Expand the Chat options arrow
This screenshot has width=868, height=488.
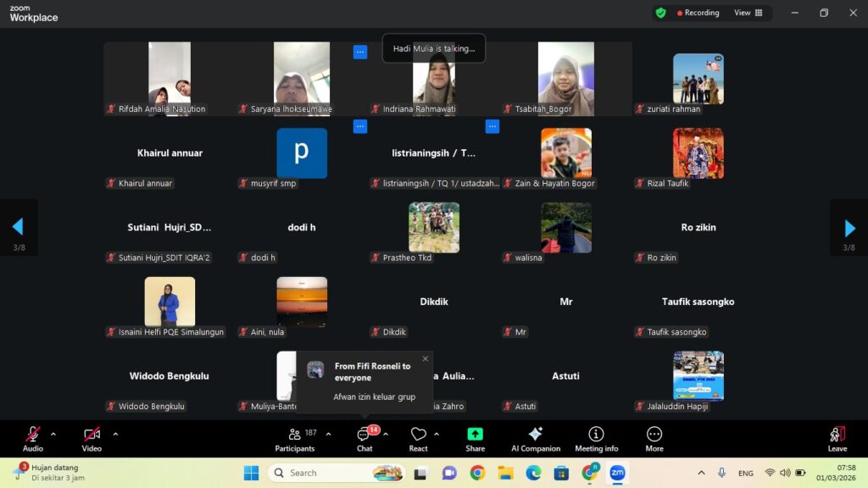click(386, 435)
